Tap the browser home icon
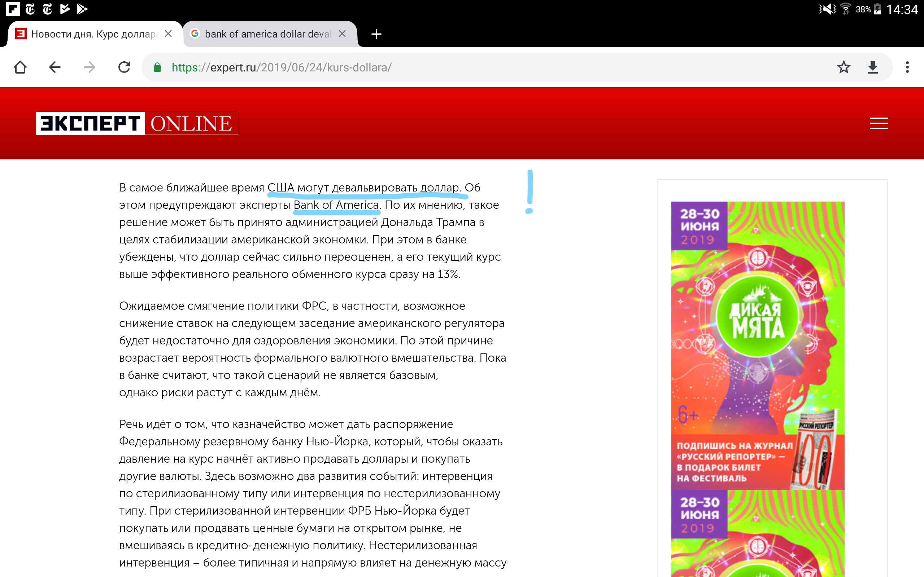The height and width of the screenshot is (577, 924). tap(20, 67)
